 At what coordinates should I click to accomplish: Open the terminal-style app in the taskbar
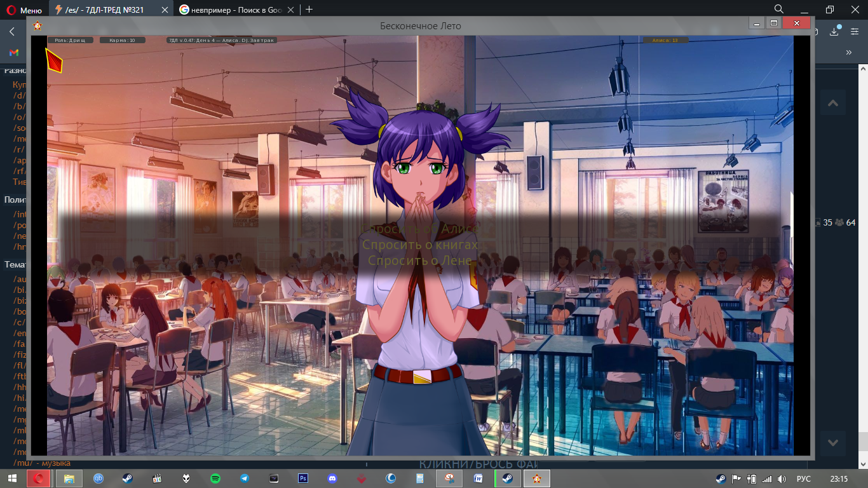(274, 478)
